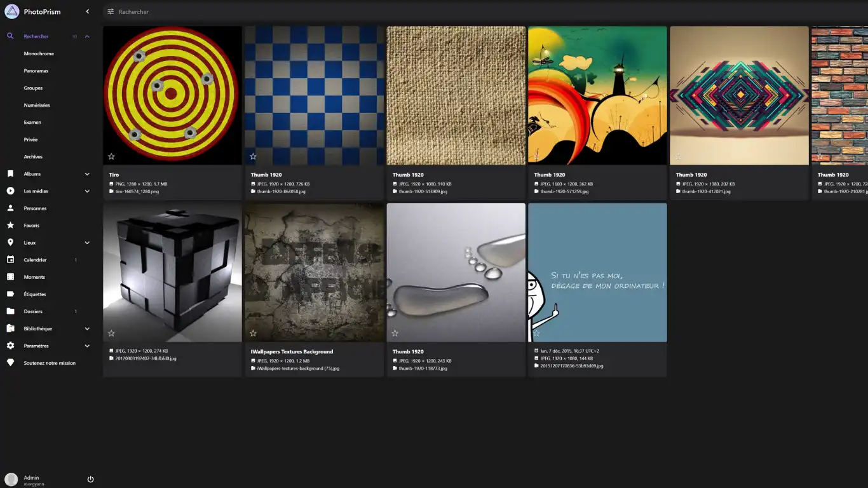Open the Lieux map pin icon
The width and height of the screenshot is (868, 488).
pyautogui.click(x=10, y=242)
